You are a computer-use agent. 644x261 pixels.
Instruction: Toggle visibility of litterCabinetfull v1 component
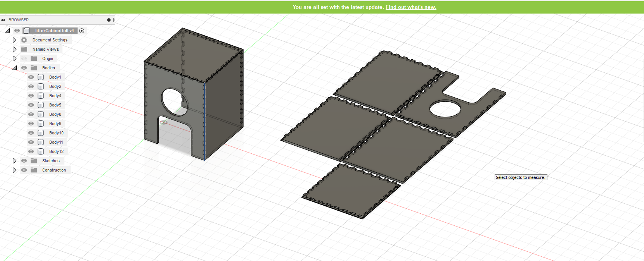[x=17, y=31]
